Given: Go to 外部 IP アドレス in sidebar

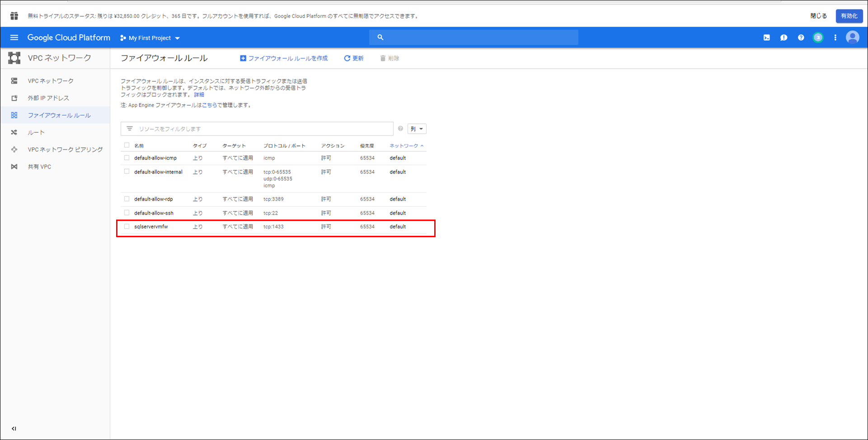Looking at the screenshot, I should tap(48, 98).
